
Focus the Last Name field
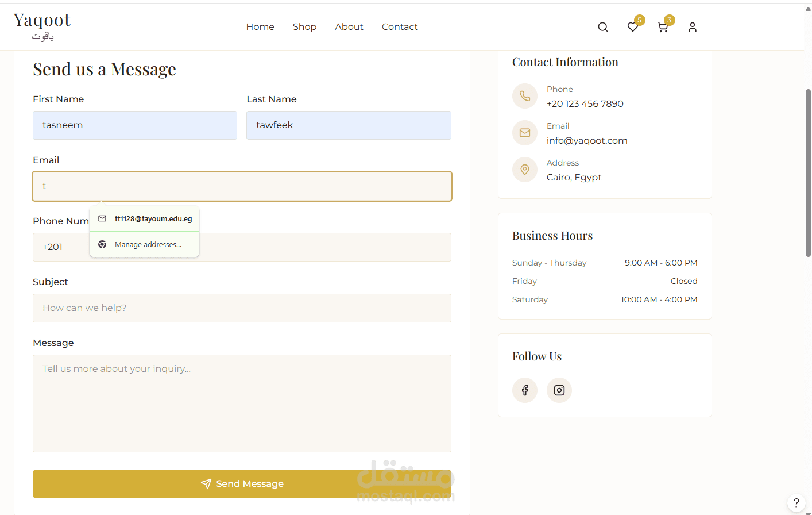coord(349,125)
